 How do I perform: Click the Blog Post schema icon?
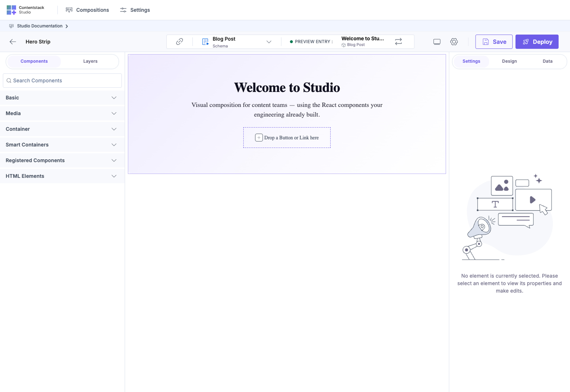tap(205, 42)
